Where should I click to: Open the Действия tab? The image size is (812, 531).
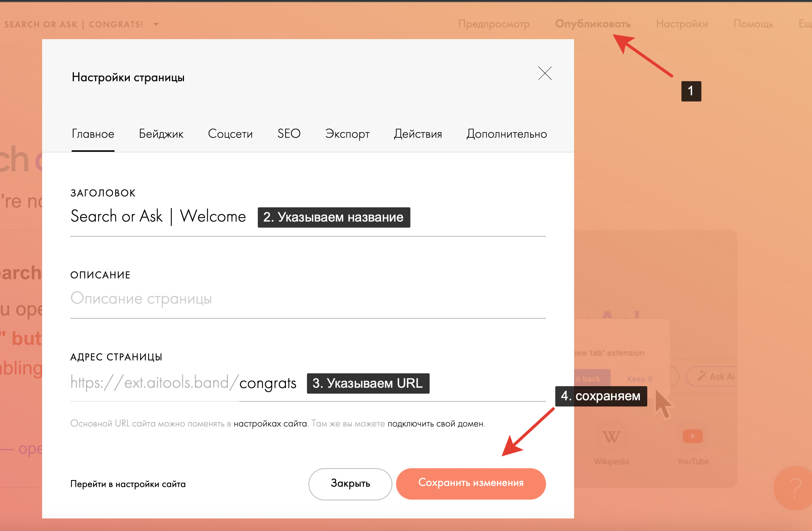[418, 134]
